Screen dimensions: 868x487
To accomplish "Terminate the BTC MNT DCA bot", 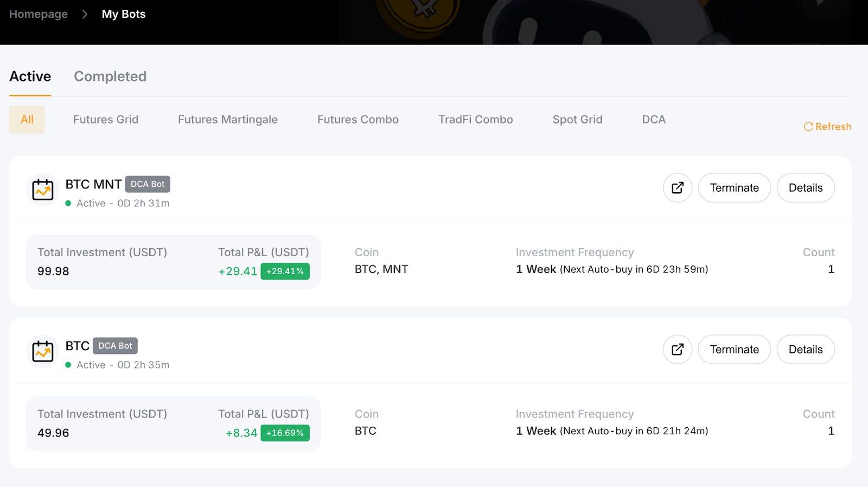I will [734, 188].
